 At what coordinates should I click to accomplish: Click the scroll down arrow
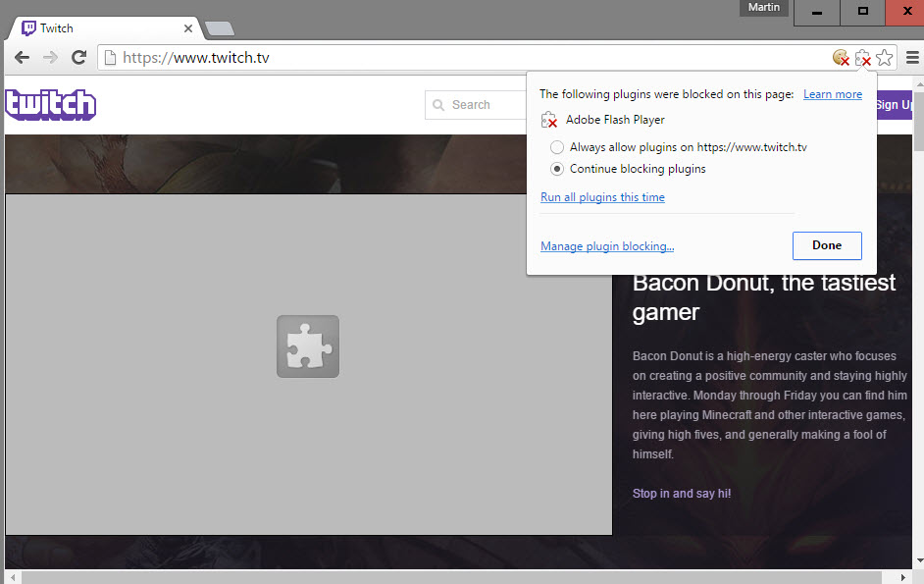tap(919, 561)
